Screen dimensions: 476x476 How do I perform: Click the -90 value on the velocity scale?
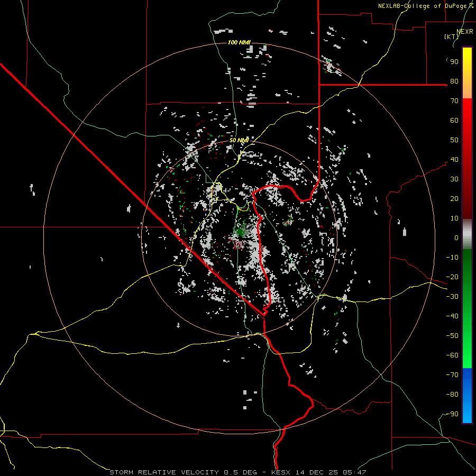(452, 414)
